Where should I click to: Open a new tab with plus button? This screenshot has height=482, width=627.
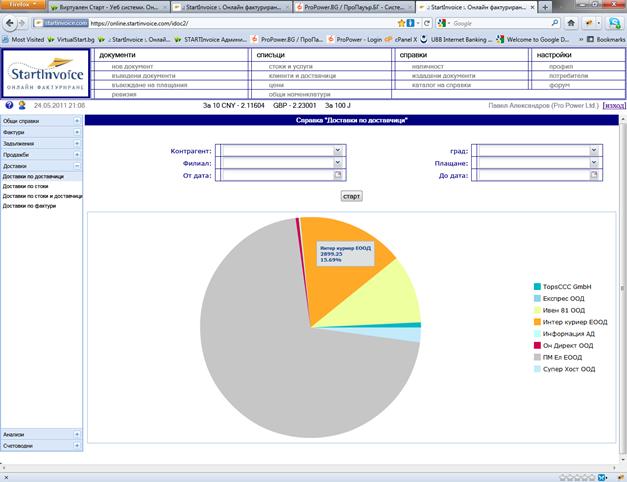point(545,7)
